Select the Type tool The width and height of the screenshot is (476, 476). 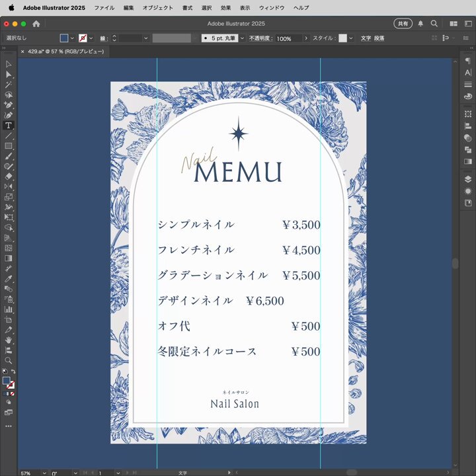(x=8, y=126)
